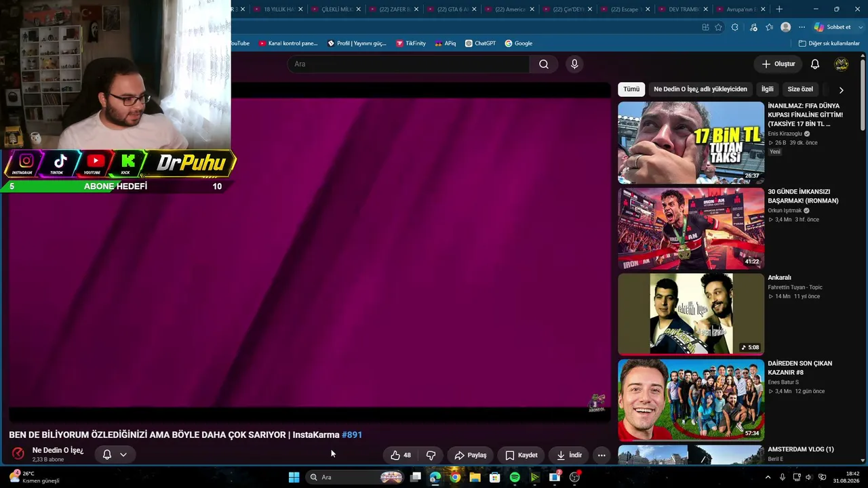Start voice search with the microphone icon
The width and height of the screenshot is (868, 488).
[574, 64]
